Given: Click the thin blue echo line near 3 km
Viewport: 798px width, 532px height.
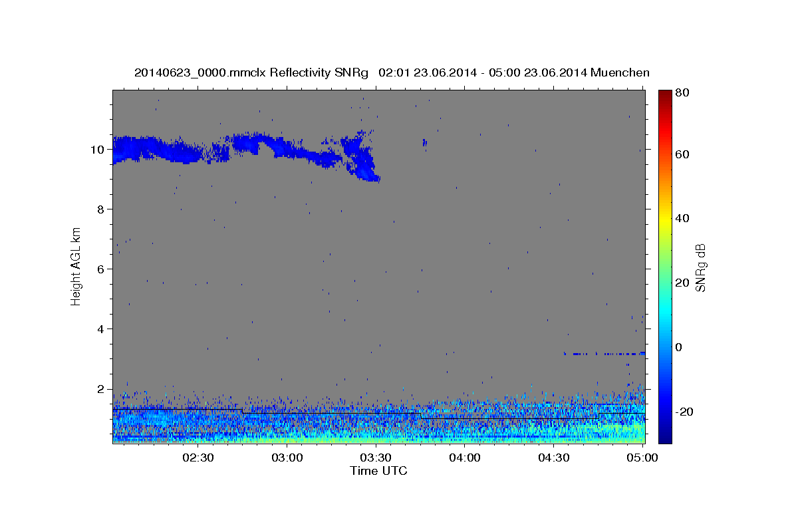Looking at the screenshot, I should (x=604, y=354).
